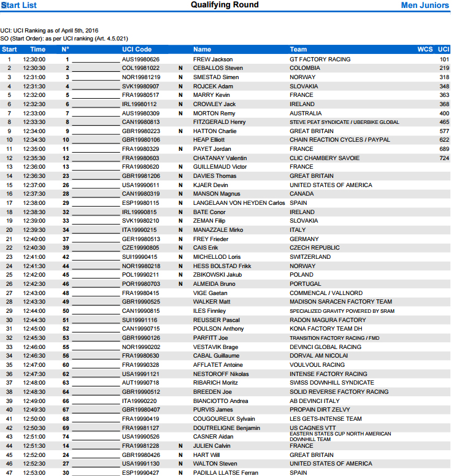
Task: Click the 'Start List' heading
Action: [19, 6]
